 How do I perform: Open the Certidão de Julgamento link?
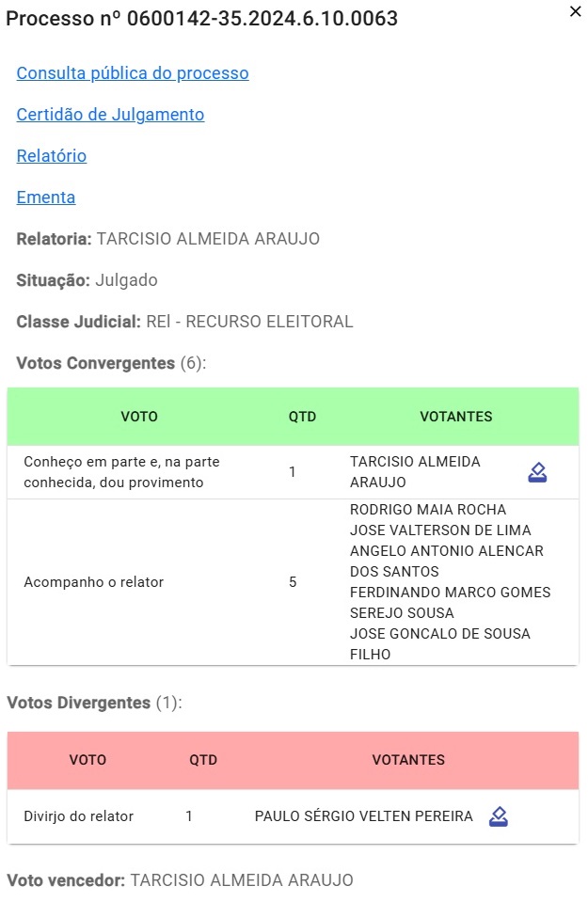110,115
